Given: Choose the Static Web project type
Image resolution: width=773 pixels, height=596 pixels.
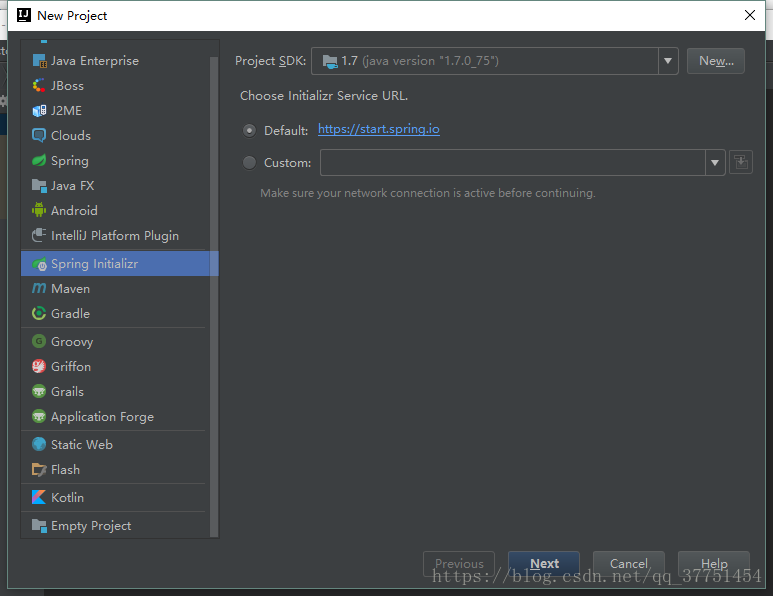Looking at the screenshot, I should tap(115, 445).
